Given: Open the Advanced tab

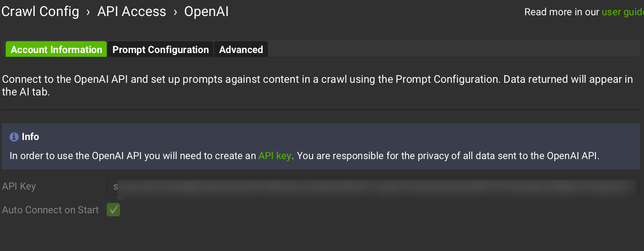Looking at the screenshot, I should (241, 50).
